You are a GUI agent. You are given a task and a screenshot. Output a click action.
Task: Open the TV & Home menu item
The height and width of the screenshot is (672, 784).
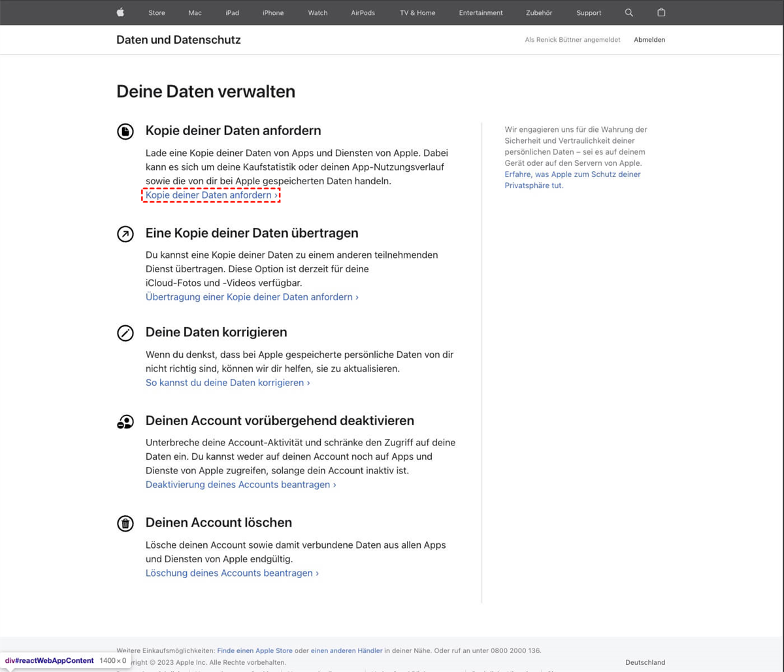pos(417,13)
